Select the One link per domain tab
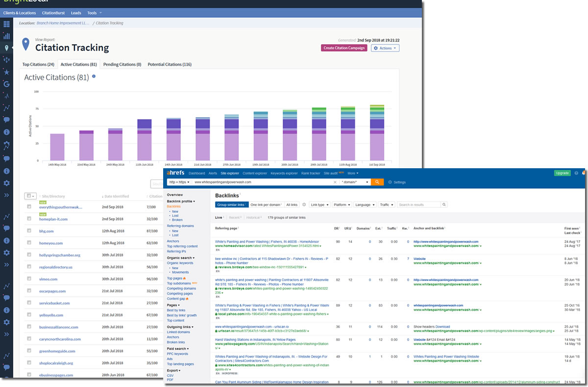Image resolution: width=588 pixels, height=387 pixels. (266, 205)
